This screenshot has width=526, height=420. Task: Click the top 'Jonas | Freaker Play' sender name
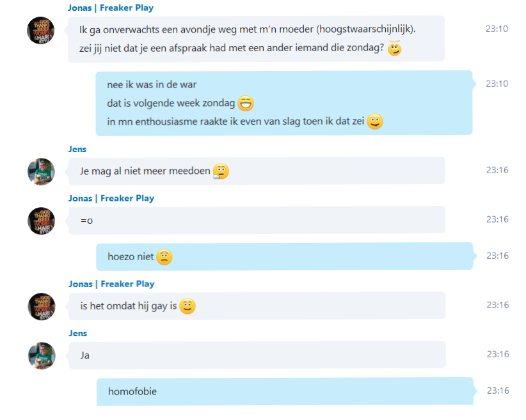click(111, 8)
